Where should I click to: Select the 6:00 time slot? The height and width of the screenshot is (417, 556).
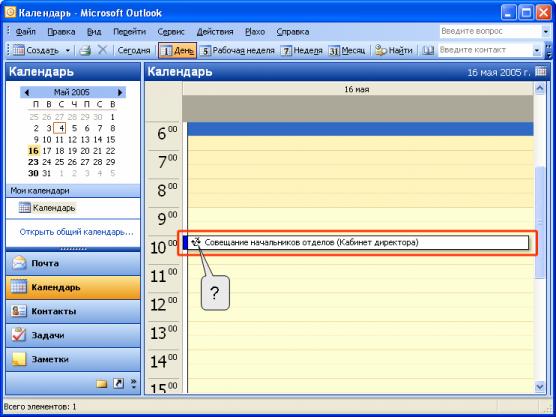click(360, 129)
